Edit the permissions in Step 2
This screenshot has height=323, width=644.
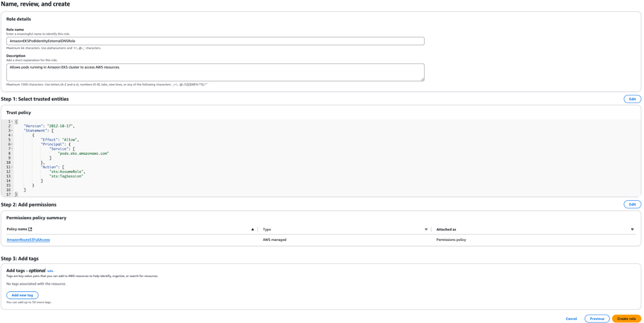click(x=632, y=204)
